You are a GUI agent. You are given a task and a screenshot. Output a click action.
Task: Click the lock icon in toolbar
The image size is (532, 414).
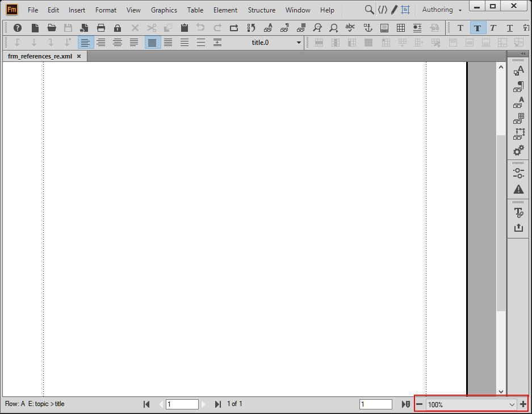118,28
